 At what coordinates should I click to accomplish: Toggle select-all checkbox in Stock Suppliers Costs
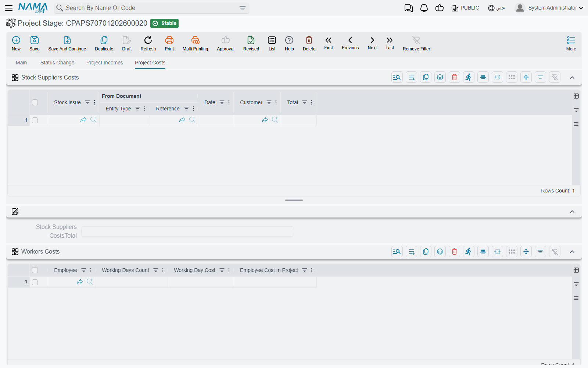(35, 102)
